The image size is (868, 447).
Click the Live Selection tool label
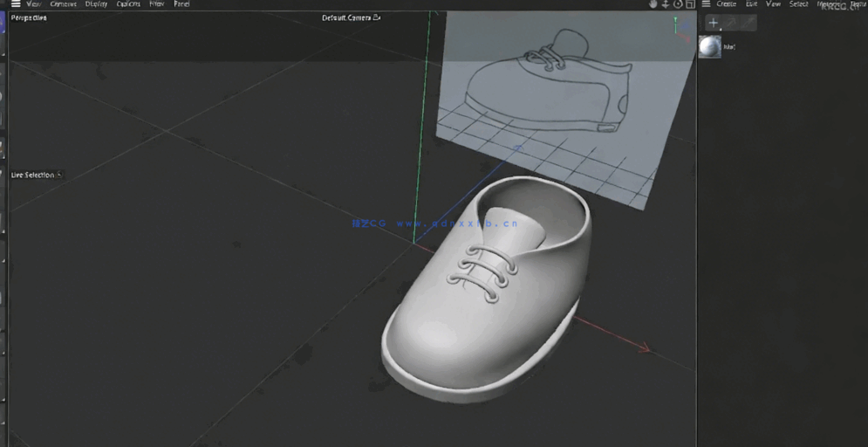33,175
